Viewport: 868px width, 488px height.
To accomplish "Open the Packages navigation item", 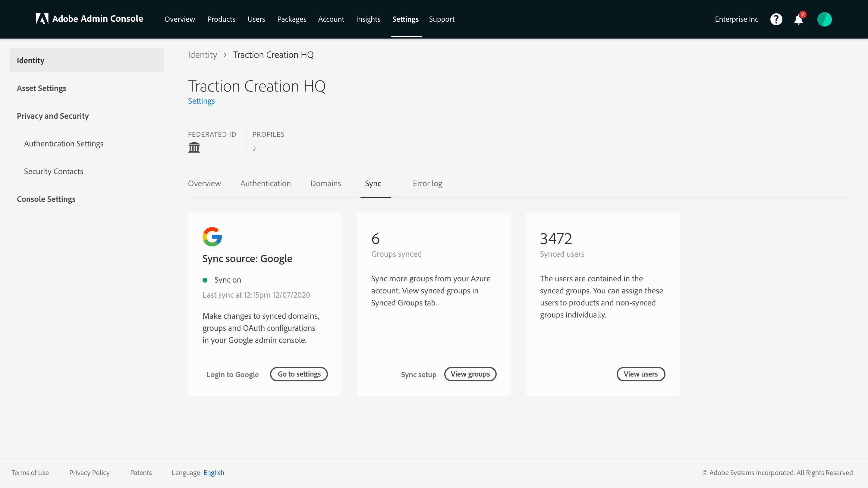I will pos(292,19).
